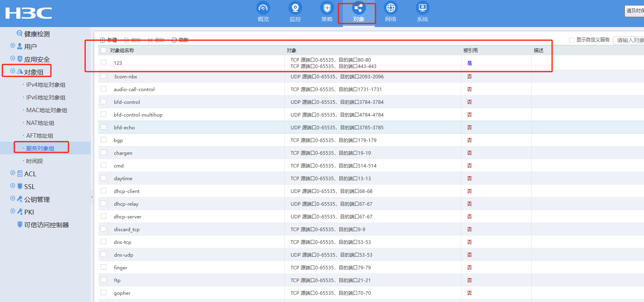The height and width of the screenshot is (302, 644).
Task: Open IPv4地址对象组 in the sidebar
Action: click(x=46, y=85)
